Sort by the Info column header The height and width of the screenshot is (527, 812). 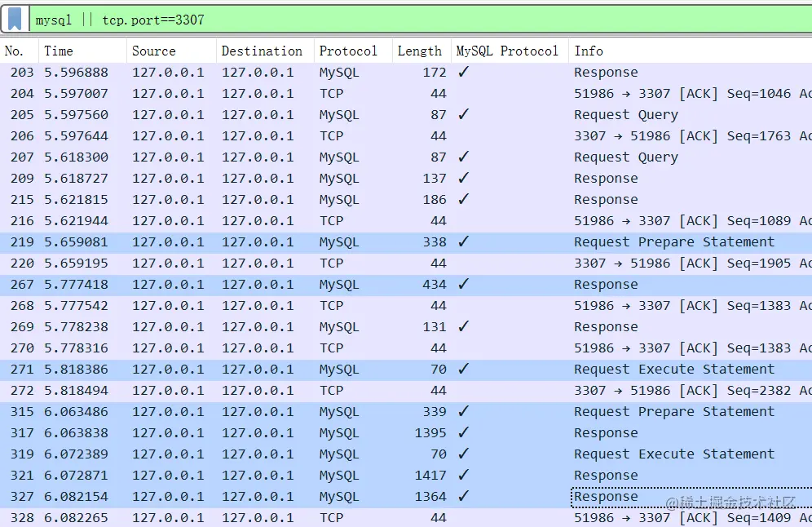(691, 51)
